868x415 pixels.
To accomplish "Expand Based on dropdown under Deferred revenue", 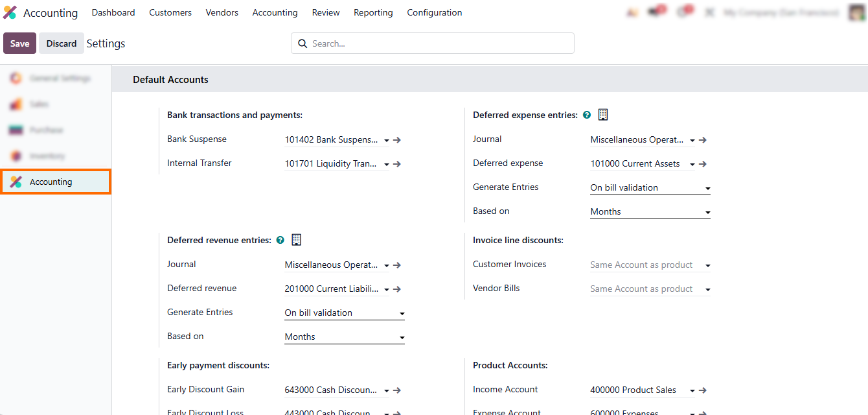I will pyautogui.click(x=344, y=337).
